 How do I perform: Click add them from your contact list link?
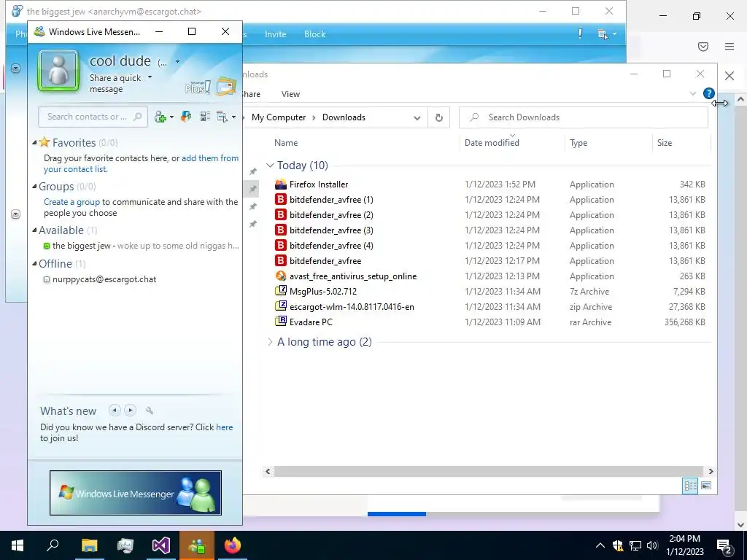141,163
